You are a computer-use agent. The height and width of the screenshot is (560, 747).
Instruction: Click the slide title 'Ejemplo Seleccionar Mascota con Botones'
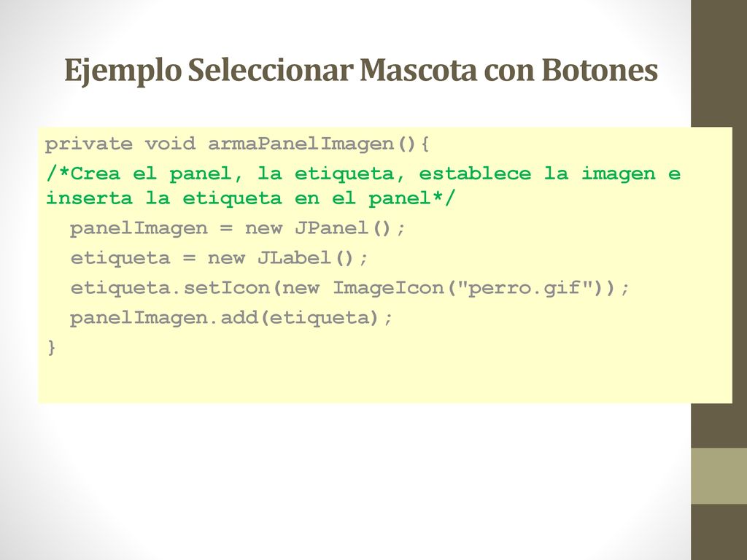(361, 71)
